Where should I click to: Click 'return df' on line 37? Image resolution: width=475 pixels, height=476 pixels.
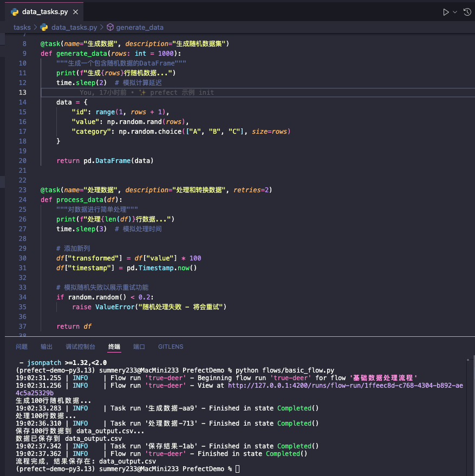pyautogui.click(x=74, y=327)
